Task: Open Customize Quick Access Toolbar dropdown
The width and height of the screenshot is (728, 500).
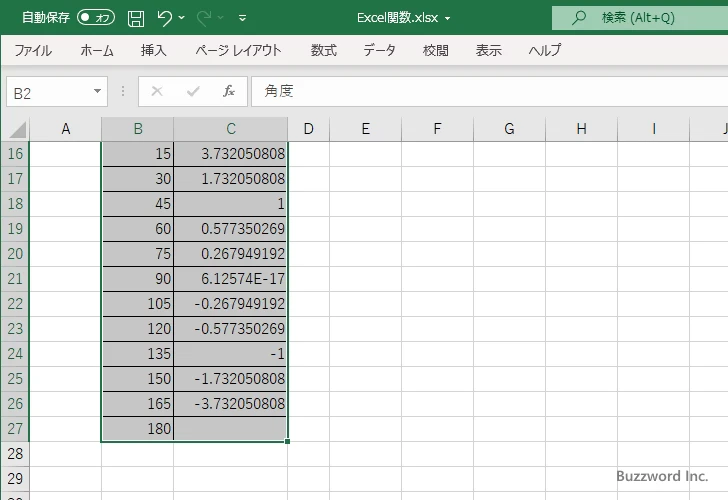Action: tap(242, 18)
